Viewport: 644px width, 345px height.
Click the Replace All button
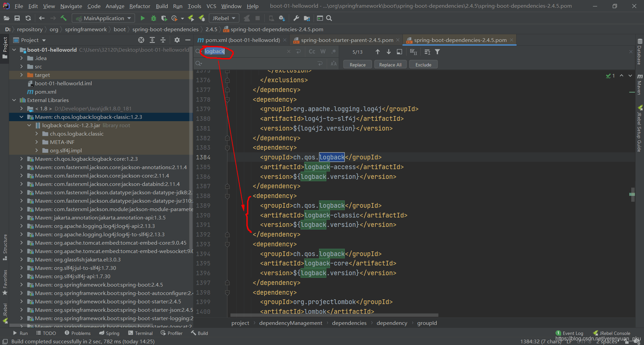click(x=390, y=64)
